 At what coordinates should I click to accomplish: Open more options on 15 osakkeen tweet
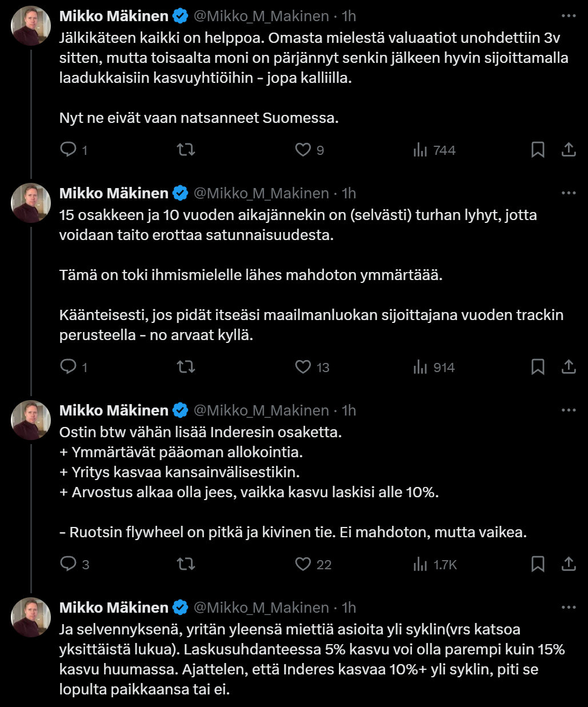click(569, 193)
